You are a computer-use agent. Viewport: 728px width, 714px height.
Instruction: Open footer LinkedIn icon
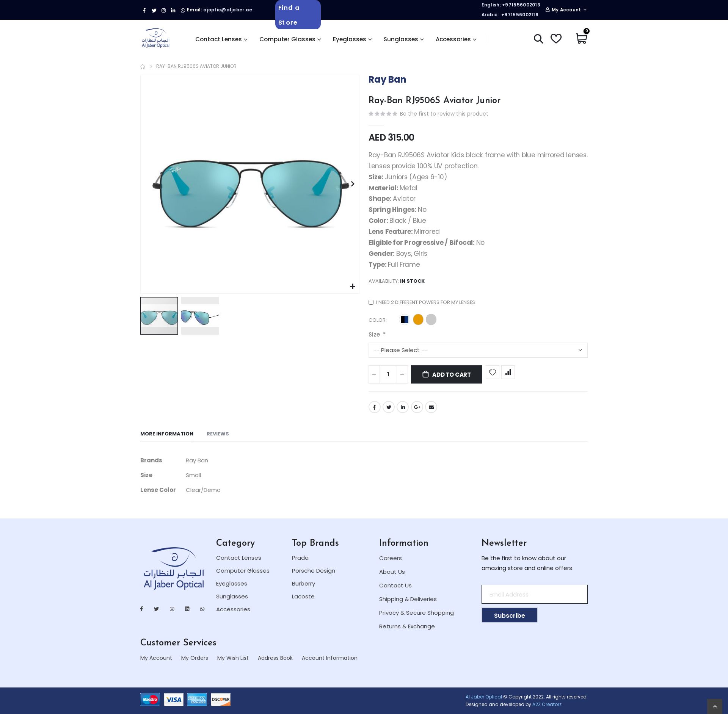(187, 609)
